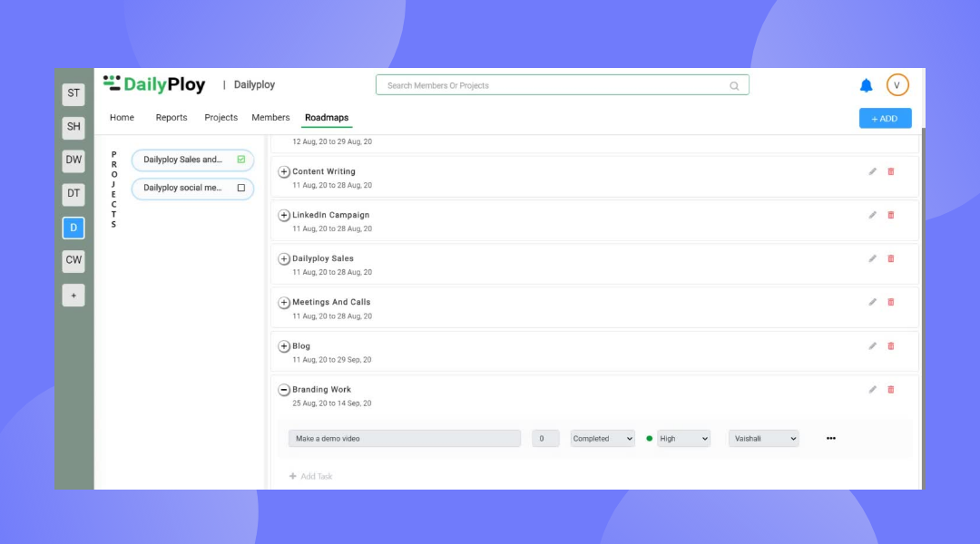Click the Search Members Or Projects field

(562, 85)
